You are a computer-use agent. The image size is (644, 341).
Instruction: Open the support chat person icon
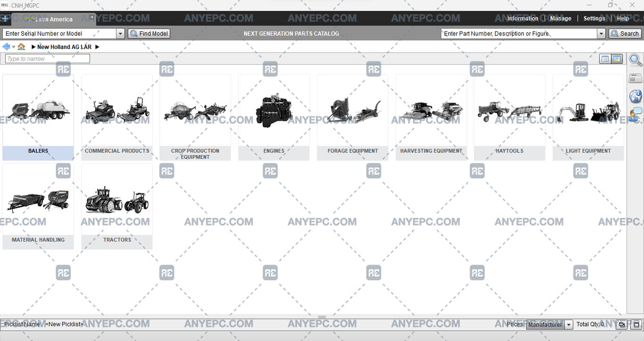coord(636,115)
